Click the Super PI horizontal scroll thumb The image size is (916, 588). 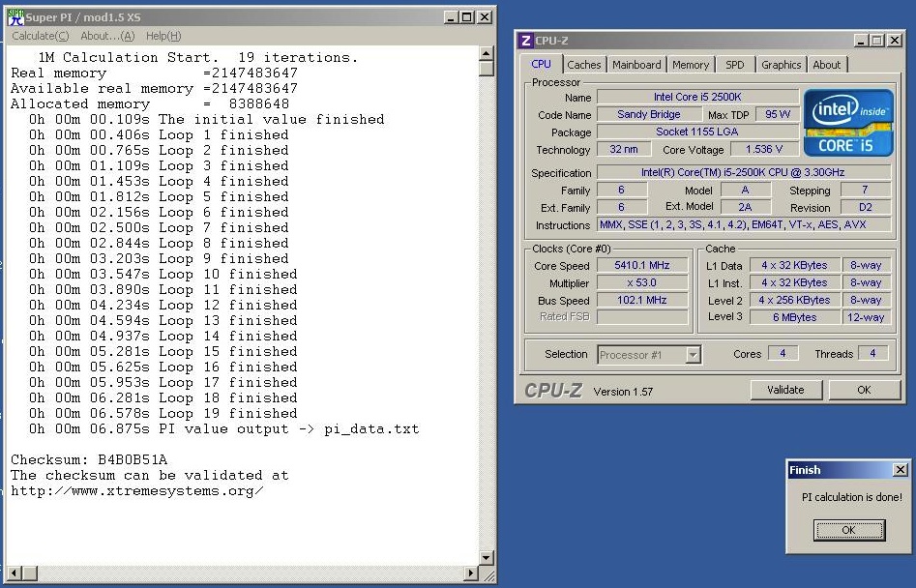click(x=30, y=573)
